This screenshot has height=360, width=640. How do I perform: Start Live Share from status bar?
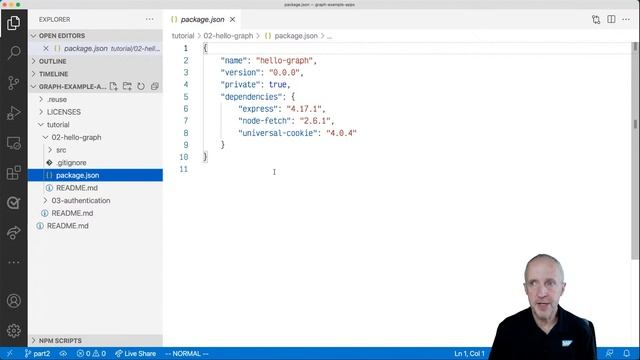pos(136,353)
